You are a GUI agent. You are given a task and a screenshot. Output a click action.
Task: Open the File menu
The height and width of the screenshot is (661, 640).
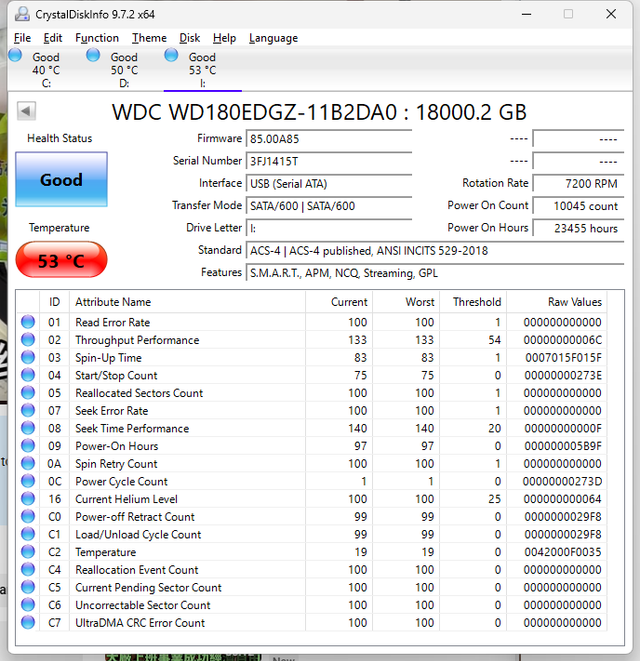click(22, 38)
